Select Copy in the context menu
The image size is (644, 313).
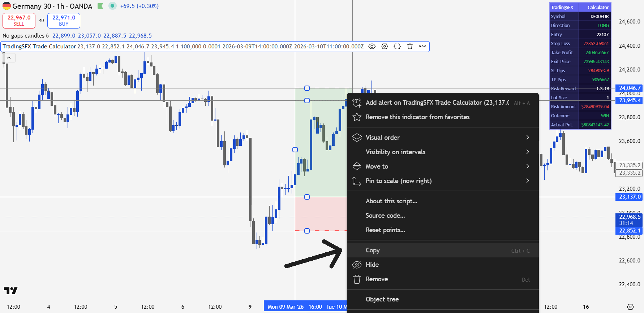(443, 250)
